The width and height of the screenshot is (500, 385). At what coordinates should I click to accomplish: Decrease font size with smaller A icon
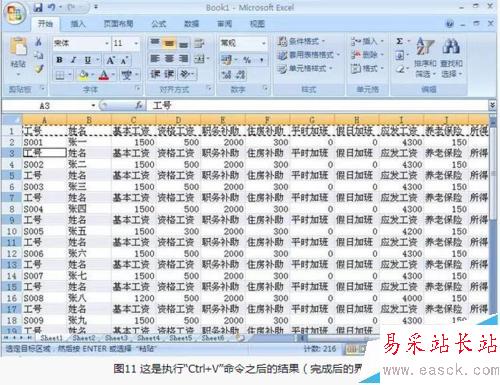[124, 61]
